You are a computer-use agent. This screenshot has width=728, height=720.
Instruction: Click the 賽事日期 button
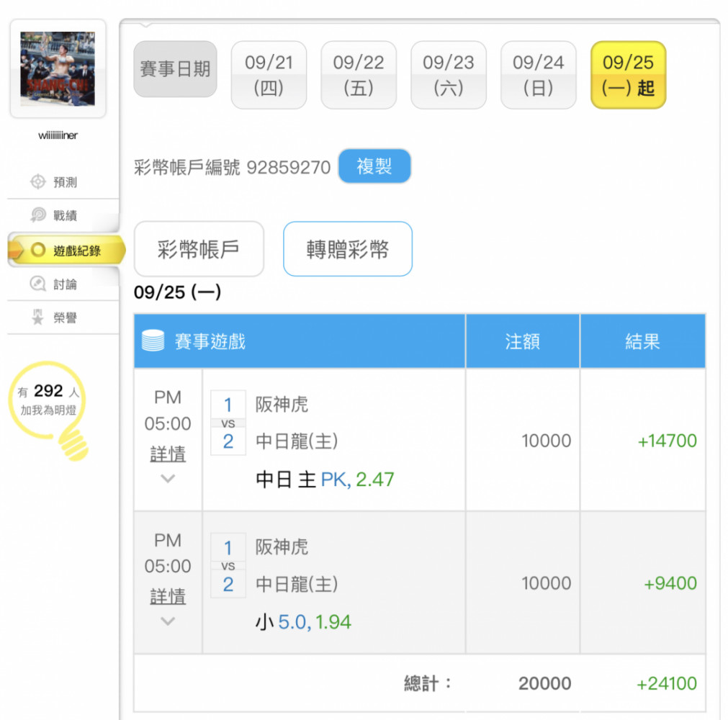click(x=175, y=69)
